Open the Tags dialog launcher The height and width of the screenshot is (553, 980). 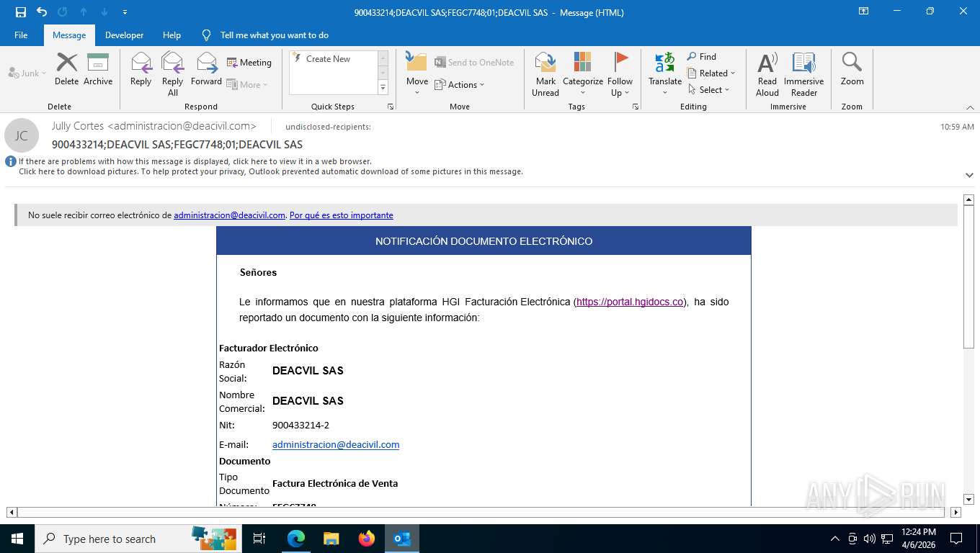coord(636,107)
